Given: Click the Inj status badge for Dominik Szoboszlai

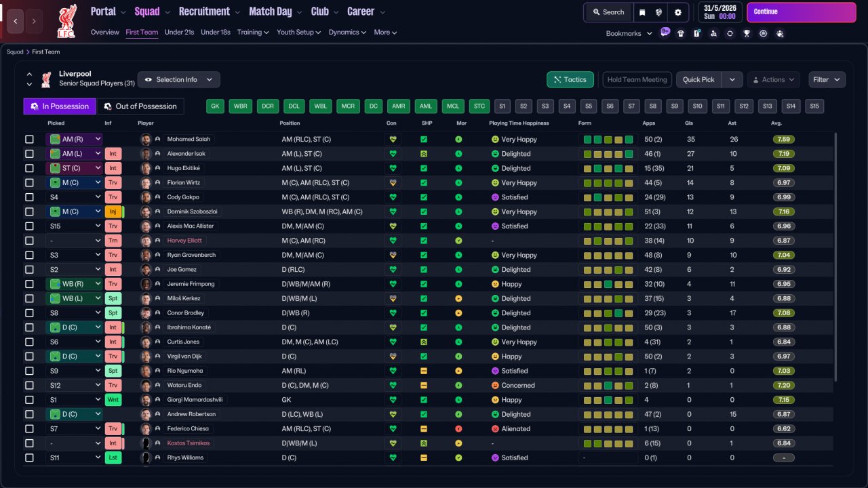Looking at the screenshot, I should [x=113, y=211].
